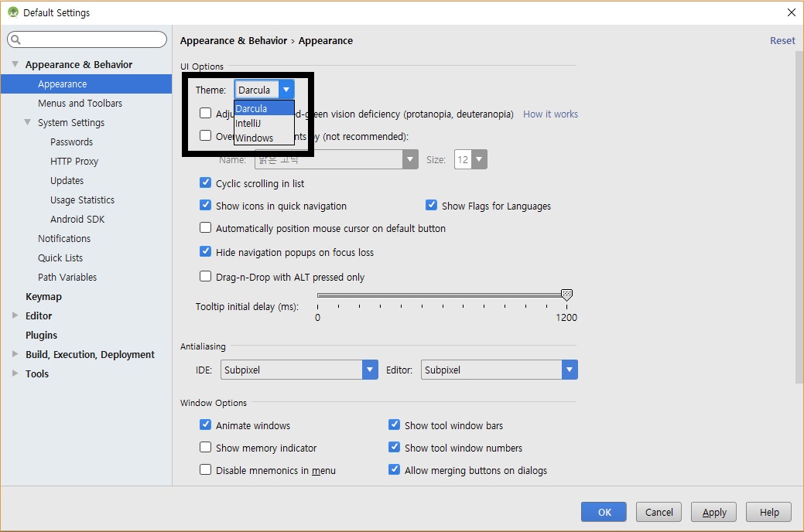Expand the Tools settings group
The width and height of the screenshot is (804, 532).
click(15, 373)
